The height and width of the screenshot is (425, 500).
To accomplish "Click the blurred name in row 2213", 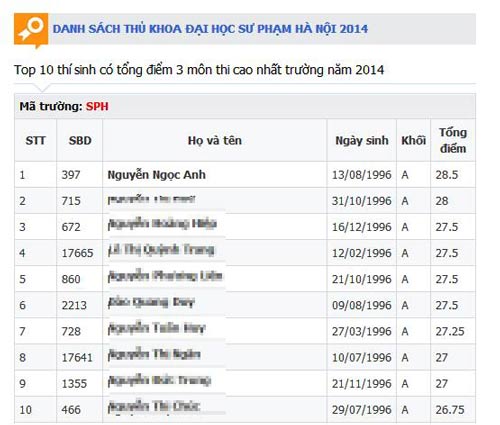I will tap(151, 302).
